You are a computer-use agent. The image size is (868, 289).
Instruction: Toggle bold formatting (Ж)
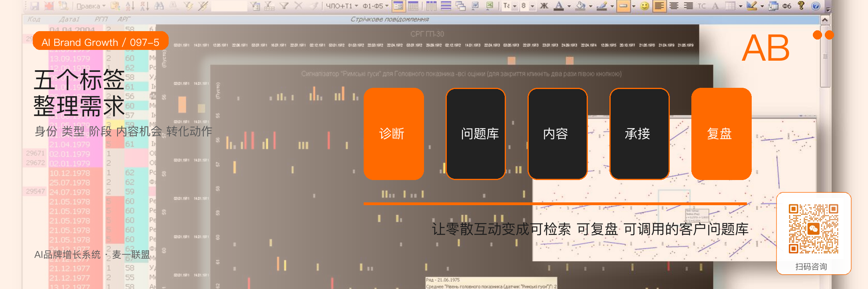(x=544, y=6)
